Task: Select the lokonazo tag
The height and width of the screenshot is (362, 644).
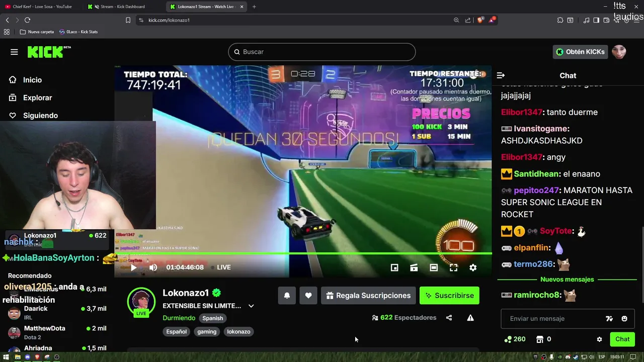Action: click(238, 331)
